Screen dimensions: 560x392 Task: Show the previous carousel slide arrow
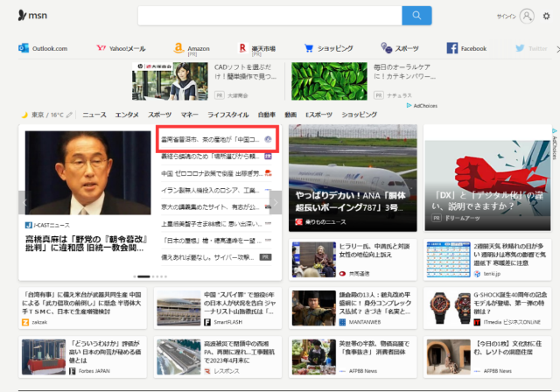coord(24,203)
